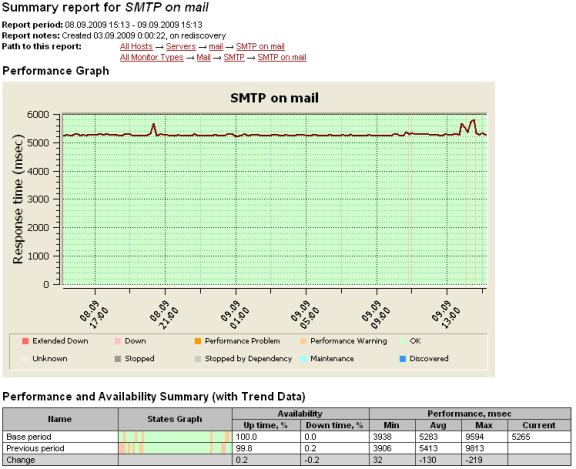Click the 3000 y-axis value
The height and width of the screenshot is (469, 576).
(38, 199)
